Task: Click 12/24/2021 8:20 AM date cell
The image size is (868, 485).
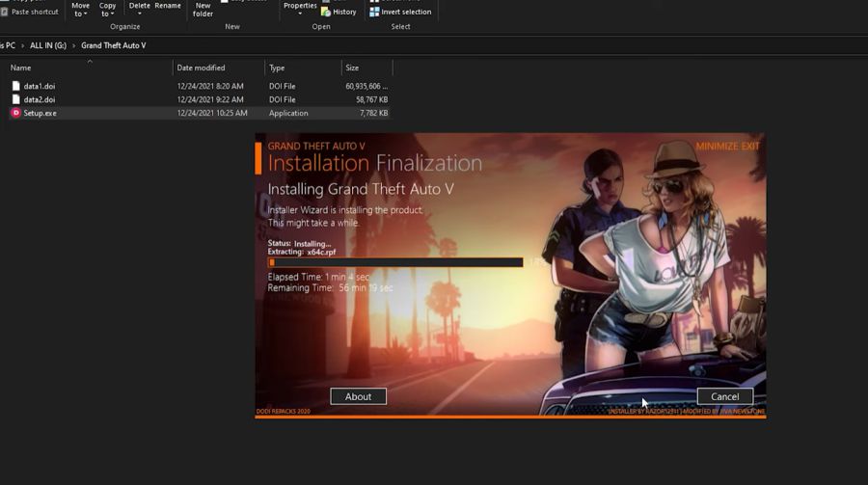Action: point(210,87)
